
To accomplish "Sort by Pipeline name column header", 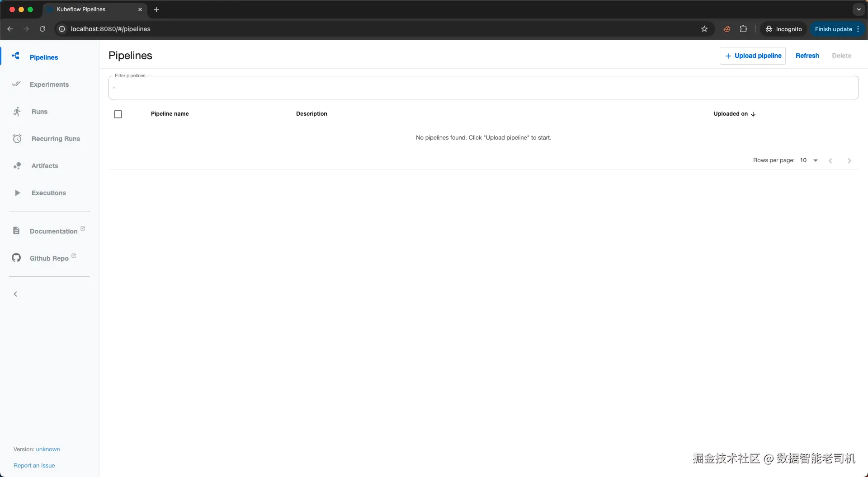I will [x=170, y=114].
